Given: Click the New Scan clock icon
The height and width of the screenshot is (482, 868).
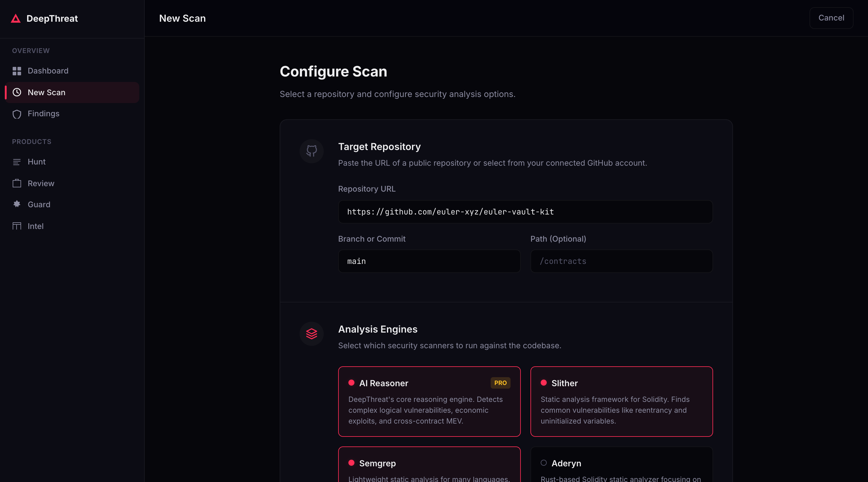Looking at the screenshot, I should (17, 92).
